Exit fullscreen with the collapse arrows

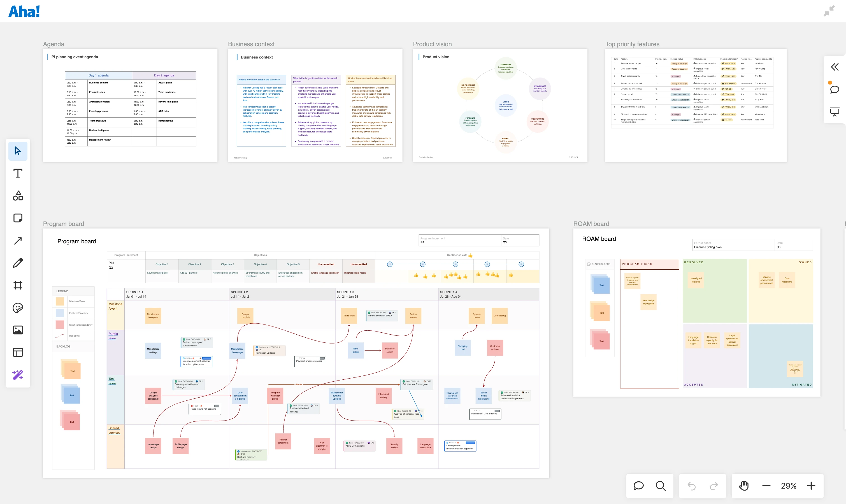829,11
